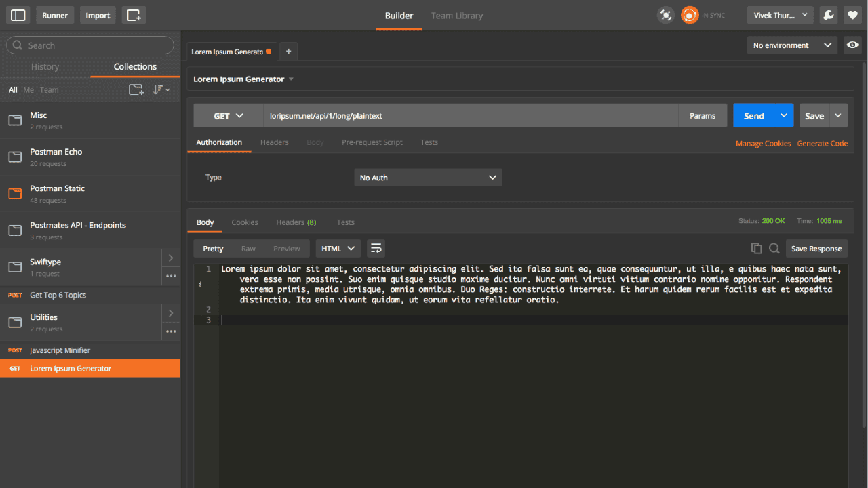Image resolution: width=868 pixels, height=488 pixels.
Task: Click the orange sync status icon
Action: 690,15
